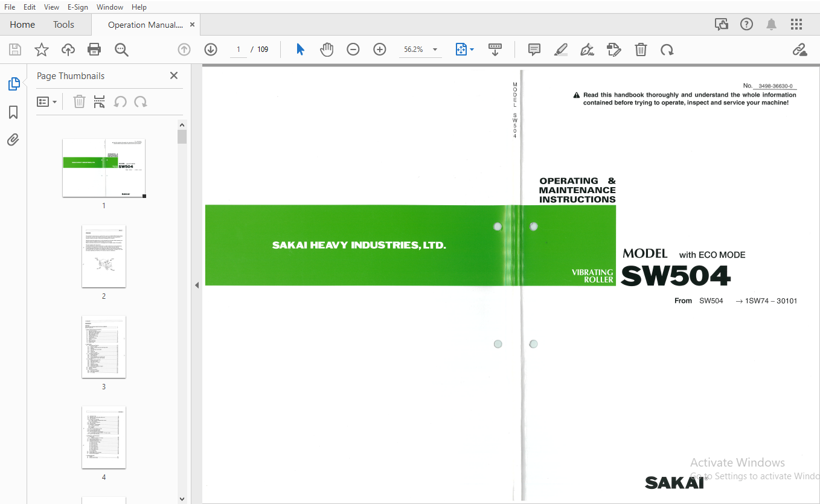The height and width of the screenshot is (504, 820).
Task: Enable scrolling mode keyboard icon
Action: click(495, 49)
